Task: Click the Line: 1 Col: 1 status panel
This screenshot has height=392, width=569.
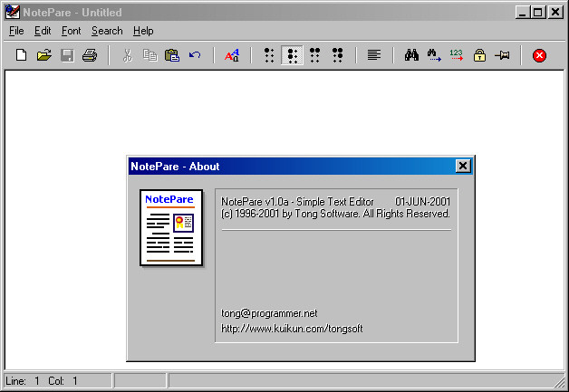Action: point(58,381)
